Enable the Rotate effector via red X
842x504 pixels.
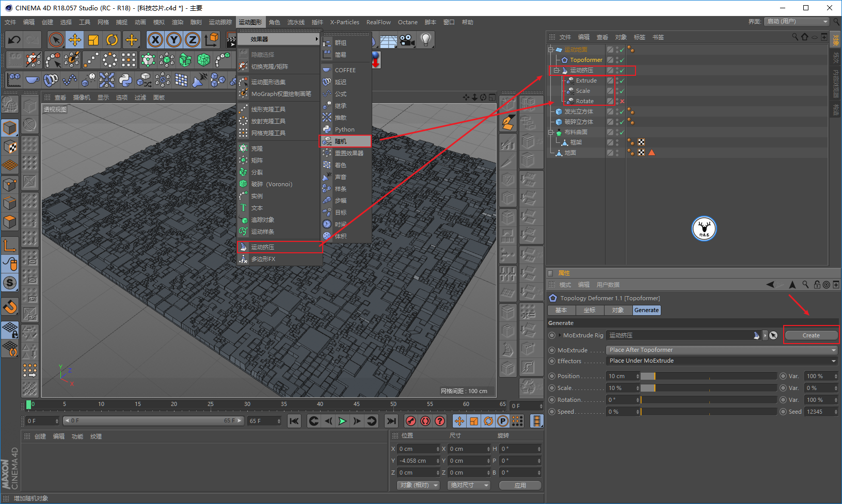[x=622, y=101]
